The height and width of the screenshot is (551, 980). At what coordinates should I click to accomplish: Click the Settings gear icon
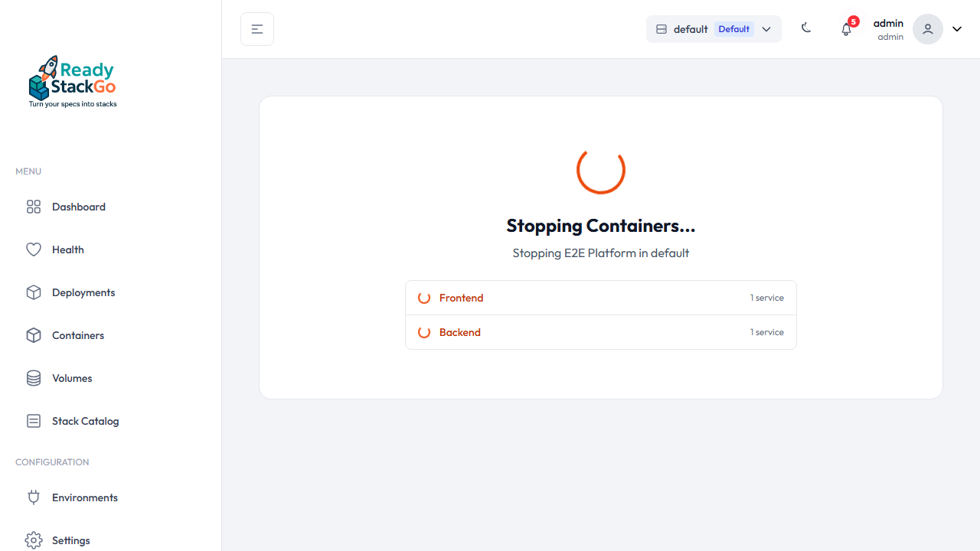[x=34, y=540]
